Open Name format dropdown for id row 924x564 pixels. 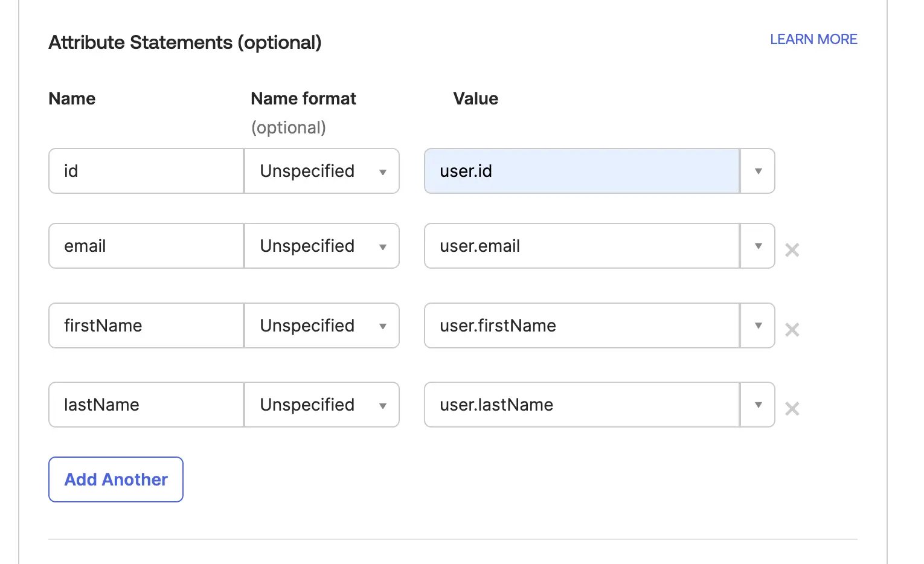[x=322, y=171]
